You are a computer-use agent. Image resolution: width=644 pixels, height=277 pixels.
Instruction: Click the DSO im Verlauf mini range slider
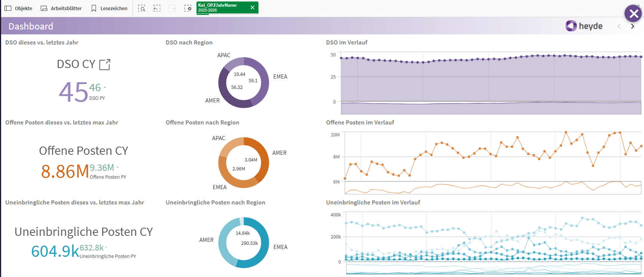click(491, 108)
